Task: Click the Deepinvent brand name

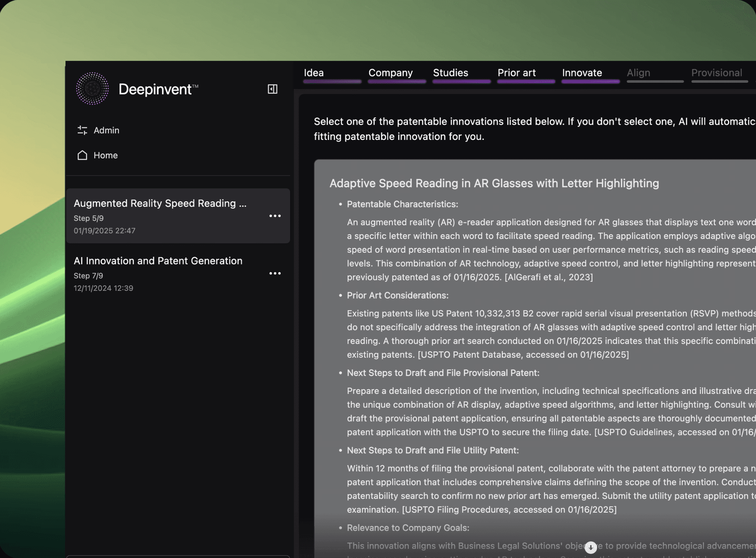Action: 158,89
